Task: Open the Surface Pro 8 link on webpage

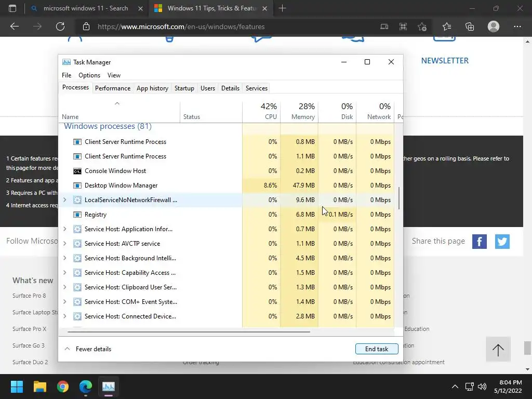Action: click(x=29, y=296)
